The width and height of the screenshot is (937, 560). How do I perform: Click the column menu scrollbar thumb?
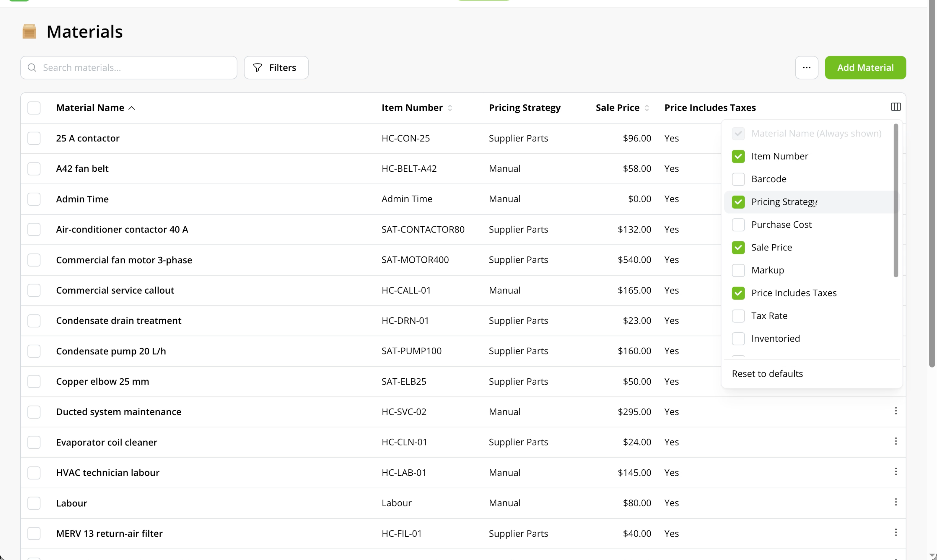[896, 201]
